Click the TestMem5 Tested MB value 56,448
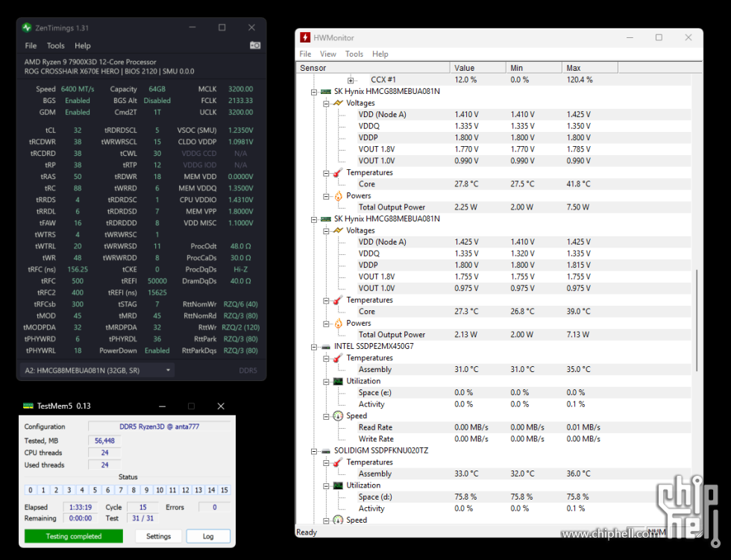 [104, 441]
